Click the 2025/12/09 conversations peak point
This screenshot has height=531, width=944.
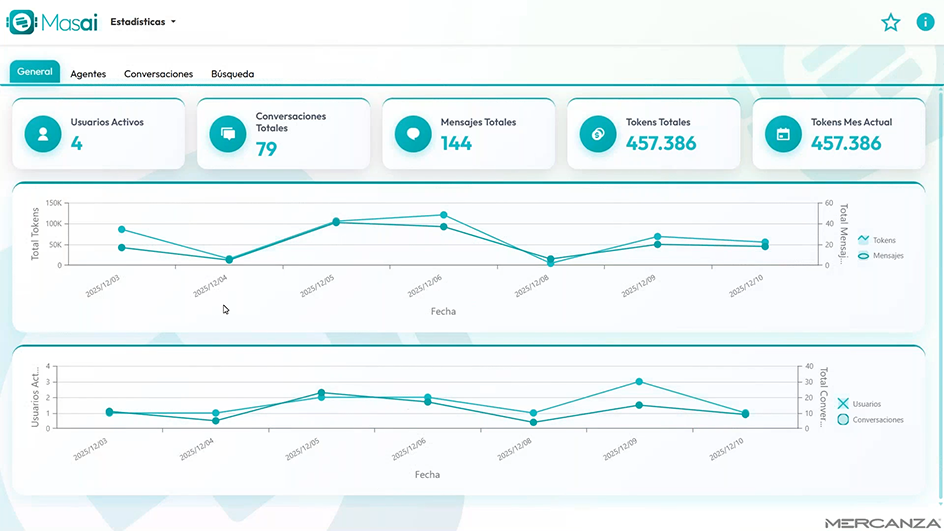639,381
